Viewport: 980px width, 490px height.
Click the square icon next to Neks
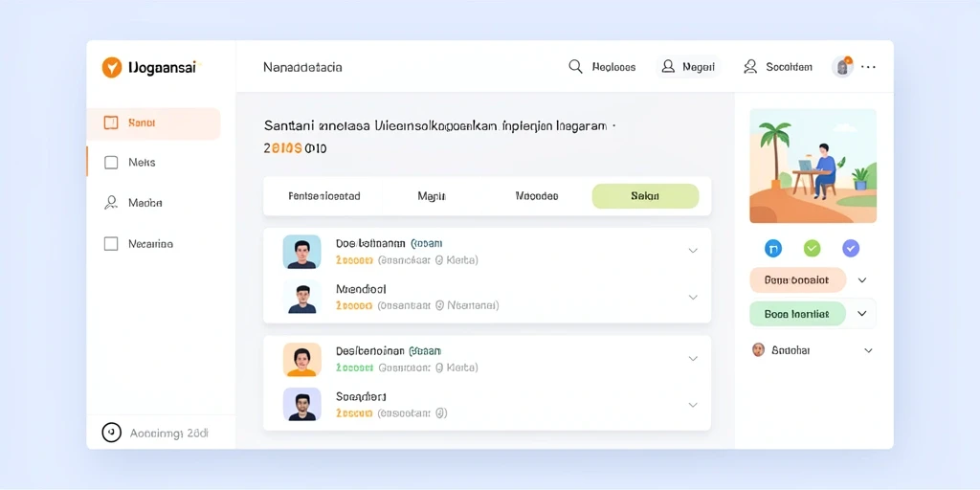tap(111, 163)
